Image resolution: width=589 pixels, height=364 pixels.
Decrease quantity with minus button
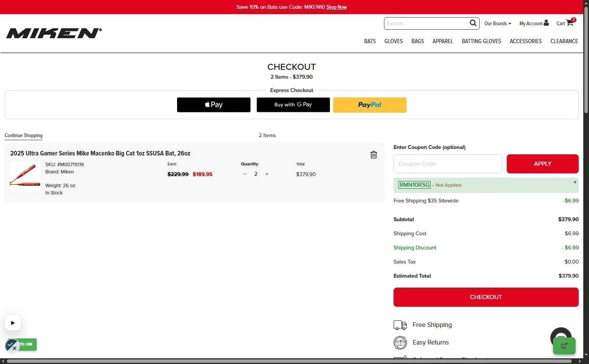(x=245, y=174)
